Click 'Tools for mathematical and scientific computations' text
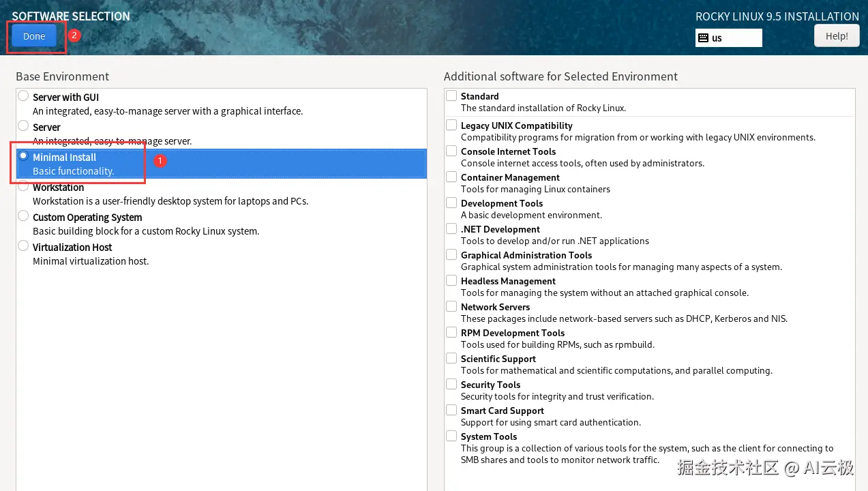This screenshot has width=868, height=491. point(616,371)
